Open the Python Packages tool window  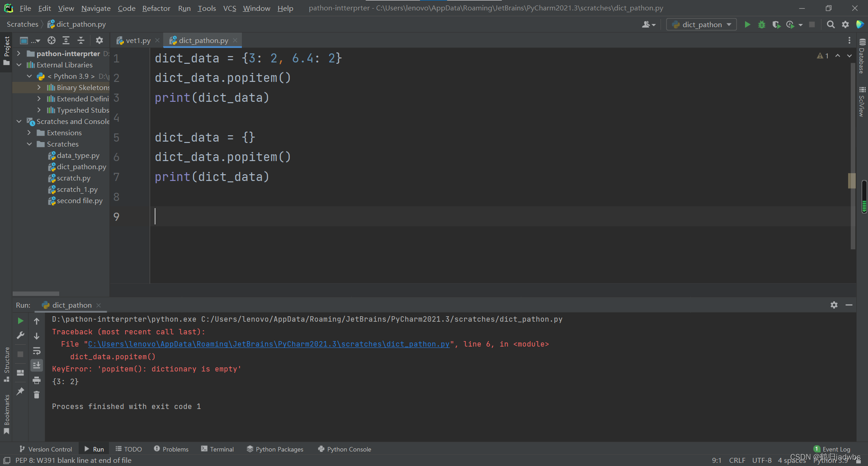[x=275, y=449]
